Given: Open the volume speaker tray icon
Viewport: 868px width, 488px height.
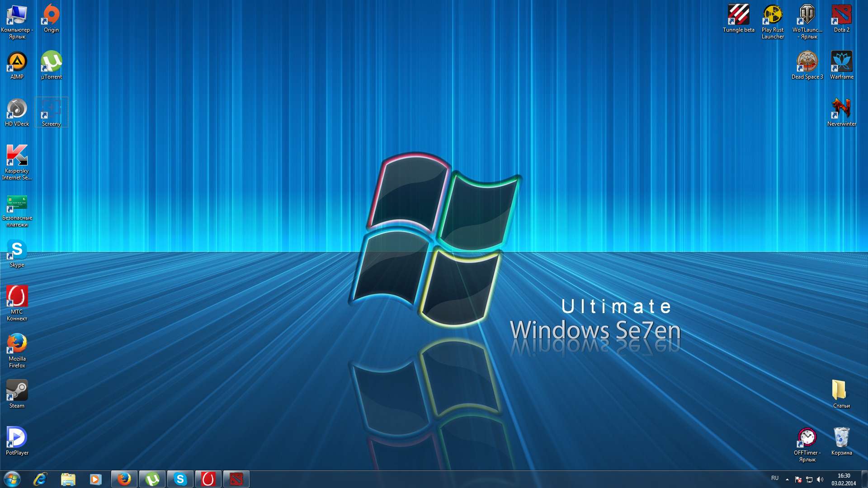Looking at the screenshot, I should (820, 479).
